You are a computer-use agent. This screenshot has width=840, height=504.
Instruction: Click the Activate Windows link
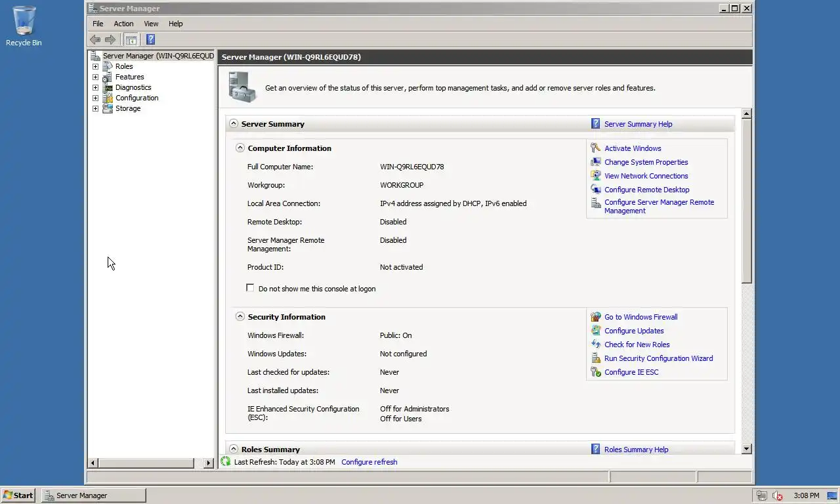pos(633,148)
